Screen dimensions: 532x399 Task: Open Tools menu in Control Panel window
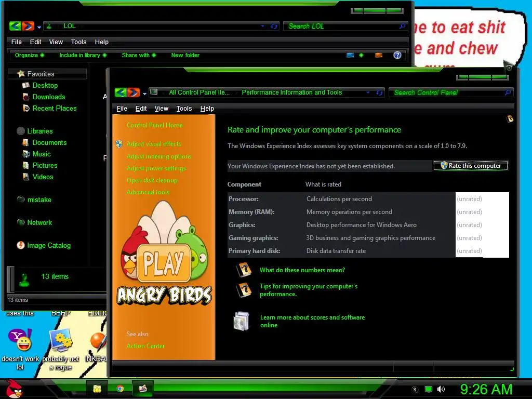(184, 109)
